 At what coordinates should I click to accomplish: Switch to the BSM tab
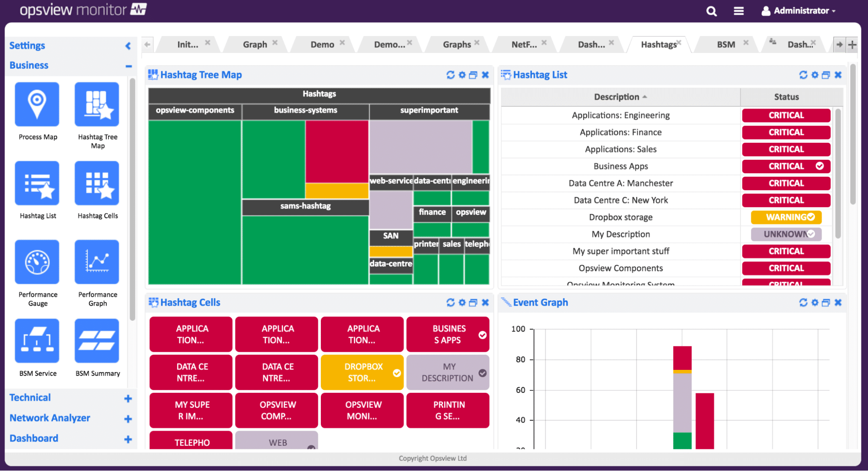[x=726, y=44]
